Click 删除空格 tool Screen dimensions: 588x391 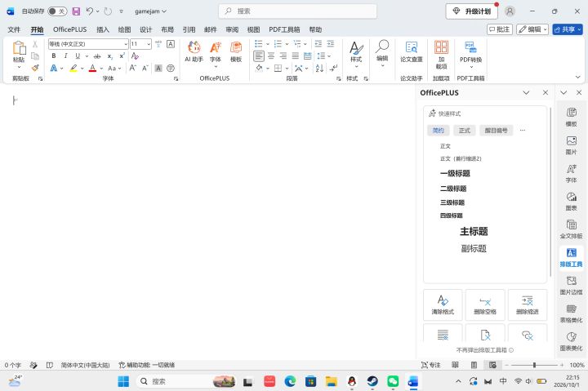pos(485,304)
